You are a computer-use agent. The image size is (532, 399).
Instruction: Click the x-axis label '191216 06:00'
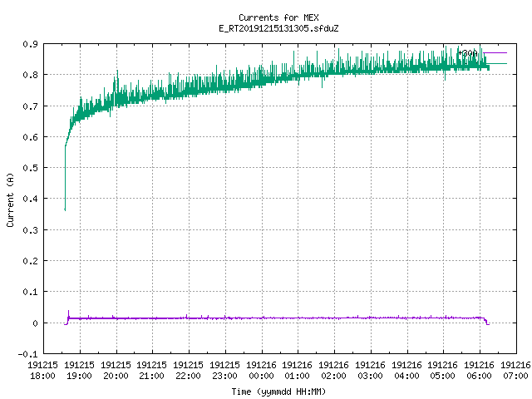[x=479, y=371]
